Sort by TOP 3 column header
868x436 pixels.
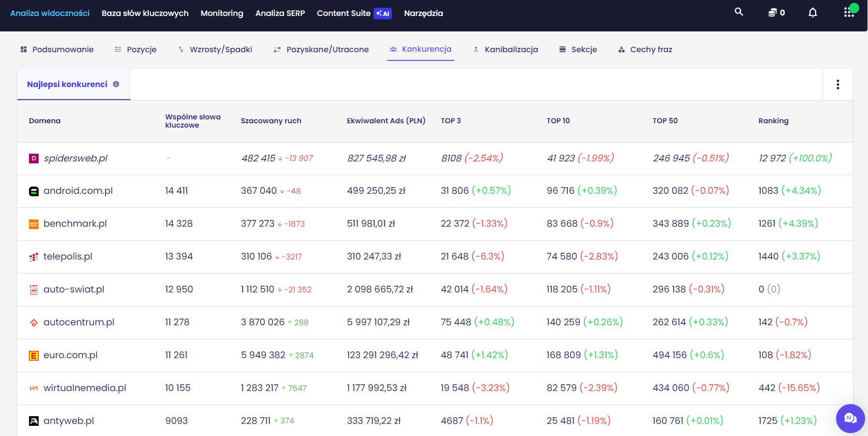point(451,121)
